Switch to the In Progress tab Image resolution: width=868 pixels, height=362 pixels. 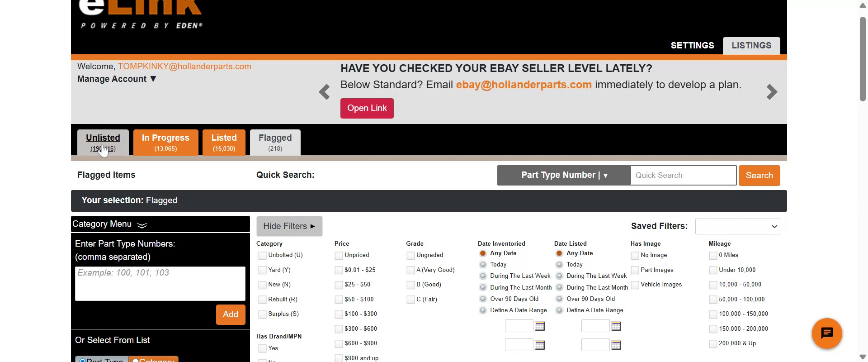165,142
